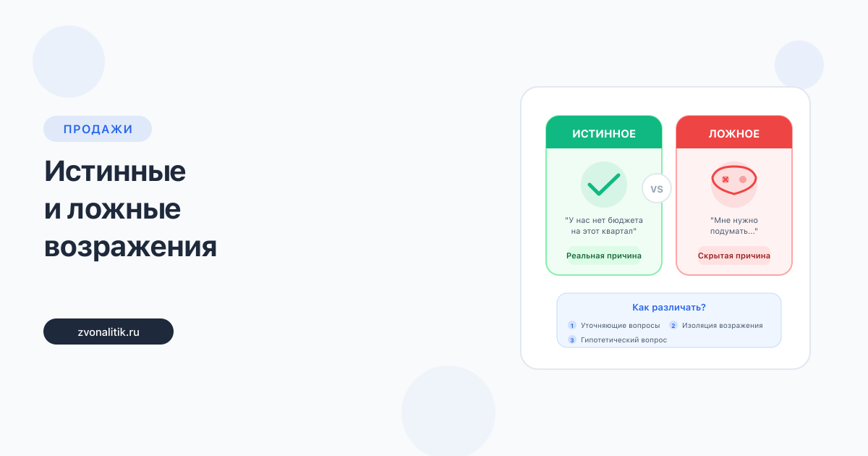Click the green checkmark icon
This screenshot has width=868, height=456.
(x=603, y=184)
